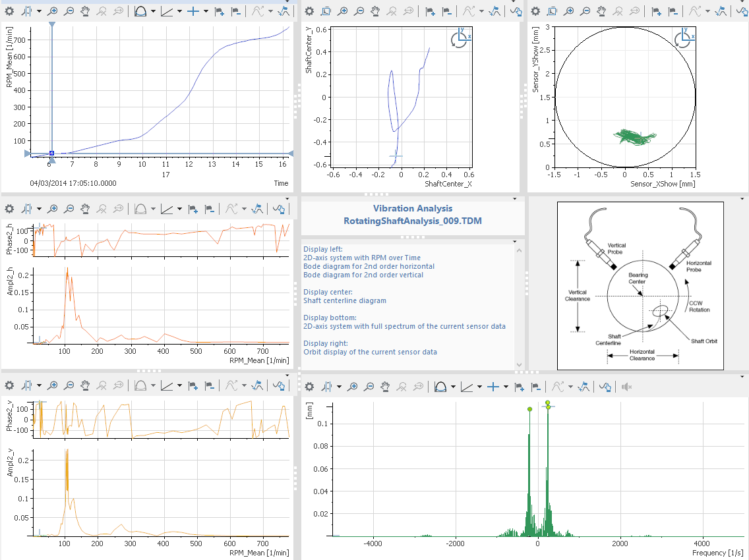This screenshot has width=749, height=560.
Task: Click the RotatingShaftAnalysis_009.TDM title text
Action: pyautogui.click(x=413, y=221)
